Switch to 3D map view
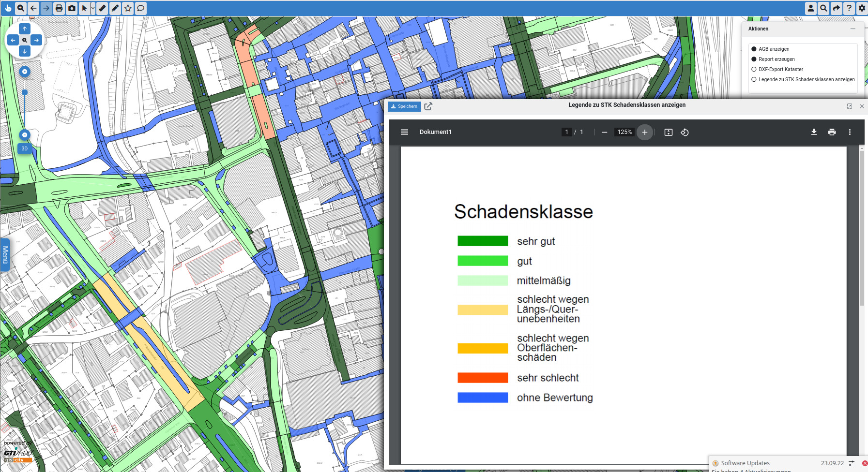The width and height of the screenshot is (868, 472). click(x=24, y=148)
